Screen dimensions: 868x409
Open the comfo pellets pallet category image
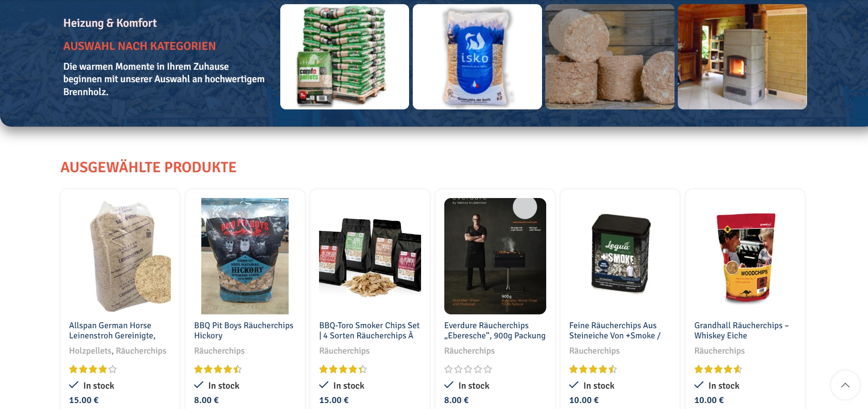coord(344,57)
